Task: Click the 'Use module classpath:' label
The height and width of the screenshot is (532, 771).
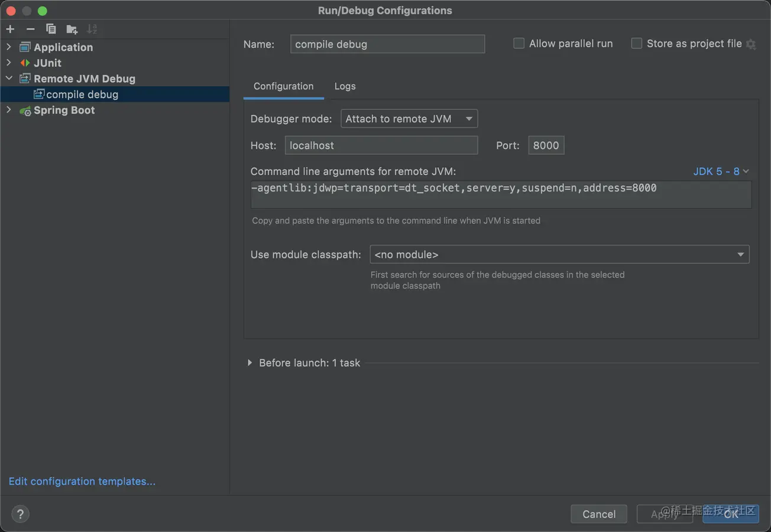Action: (306, 255)
